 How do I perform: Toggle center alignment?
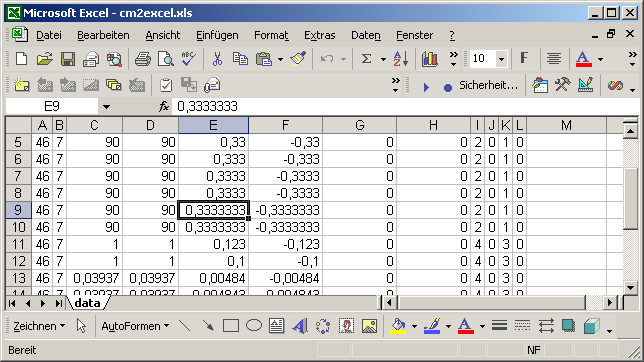click(554, 58)
